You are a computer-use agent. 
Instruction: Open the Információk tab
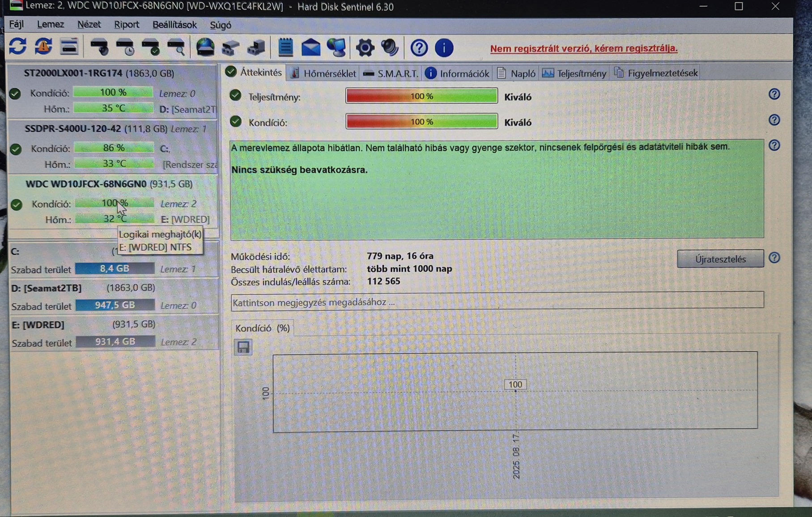click(457, 73)
